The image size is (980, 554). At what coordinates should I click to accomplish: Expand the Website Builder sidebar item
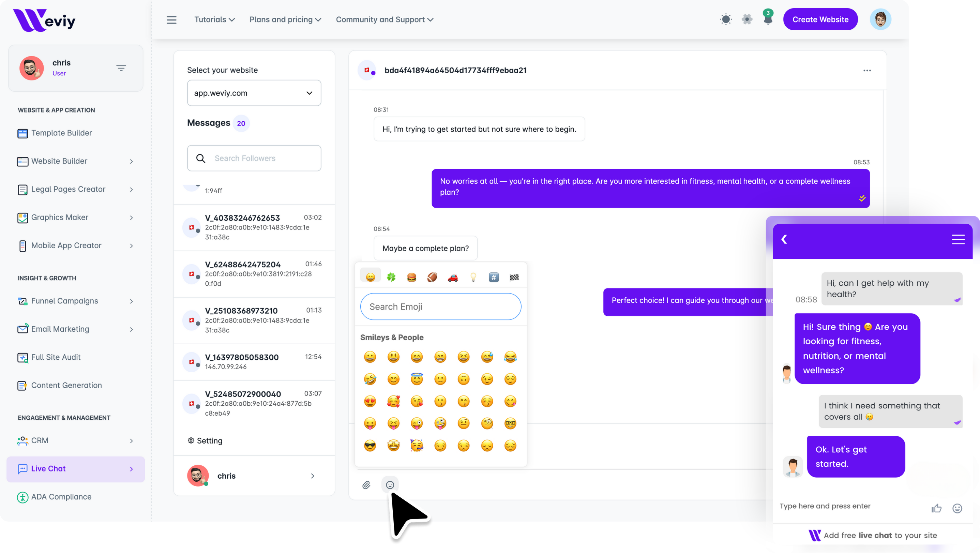pyautogui.click(x=75, y=161)
